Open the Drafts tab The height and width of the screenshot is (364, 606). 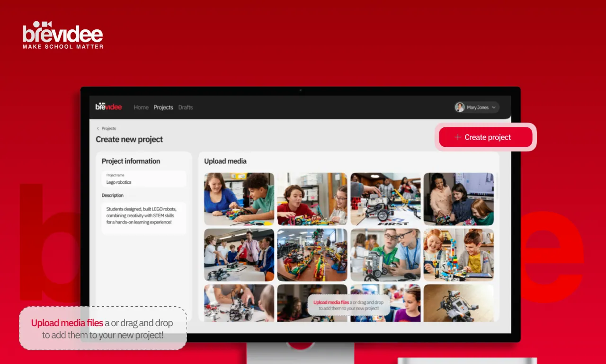186,107
